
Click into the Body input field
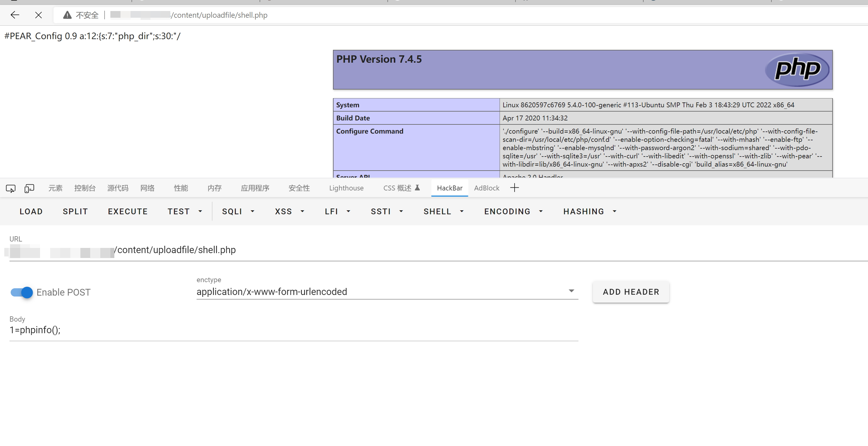[x=293, y=330]
